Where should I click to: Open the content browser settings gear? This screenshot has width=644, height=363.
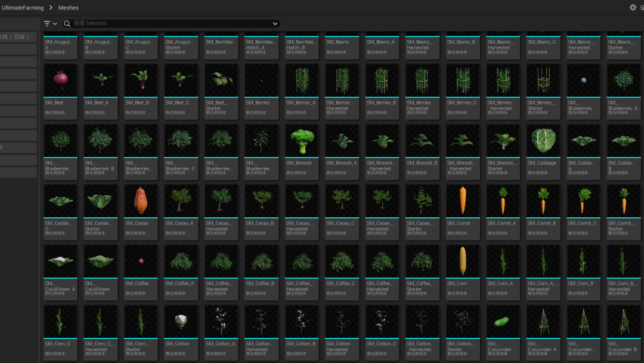[633, 7]
